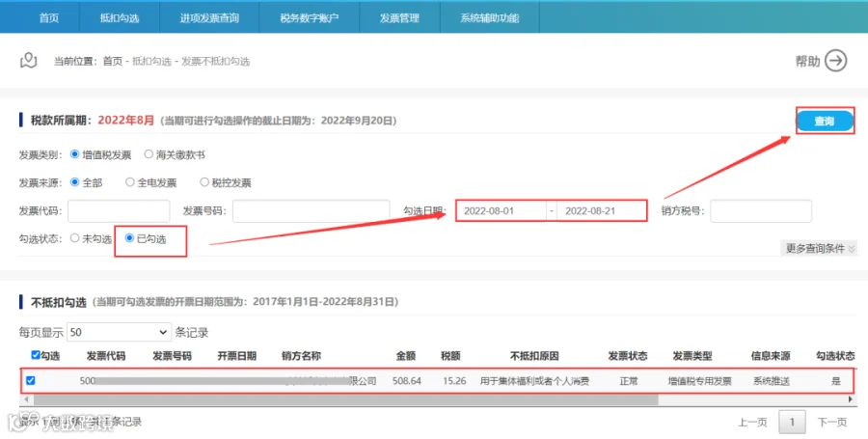Select the 已勾选 radio button
This screenshot has height=439, width=868.
click(129, 238)
